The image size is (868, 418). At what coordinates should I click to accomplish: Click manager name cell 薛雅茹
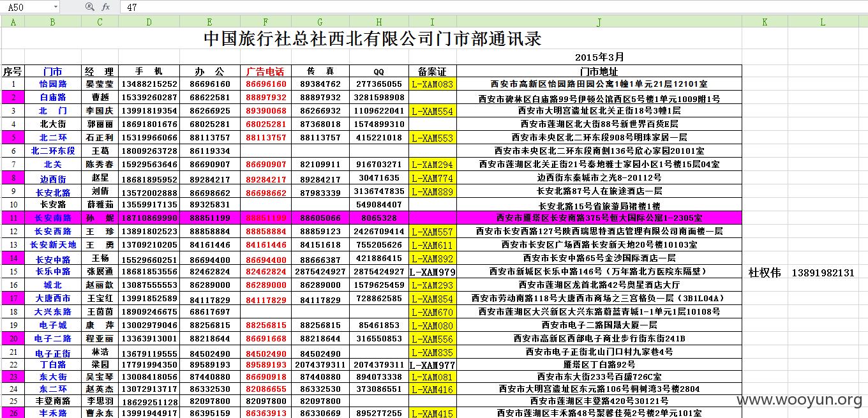(100, 205)
